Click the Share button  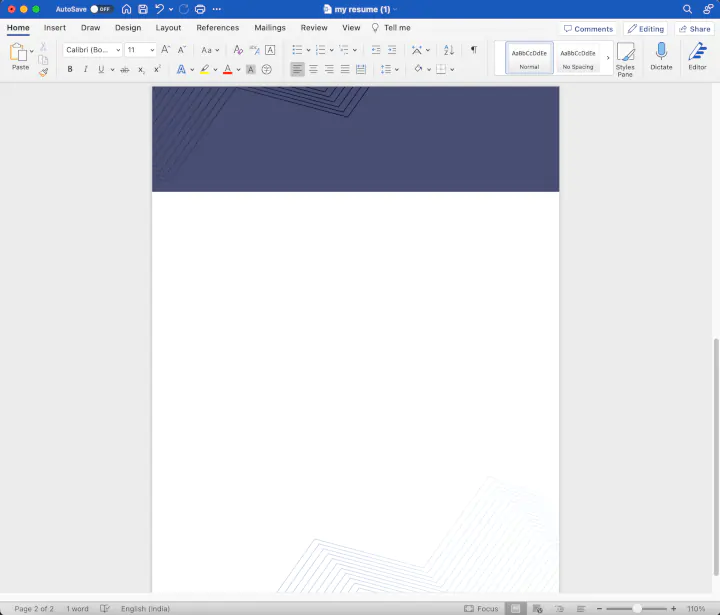pos(695,28)
